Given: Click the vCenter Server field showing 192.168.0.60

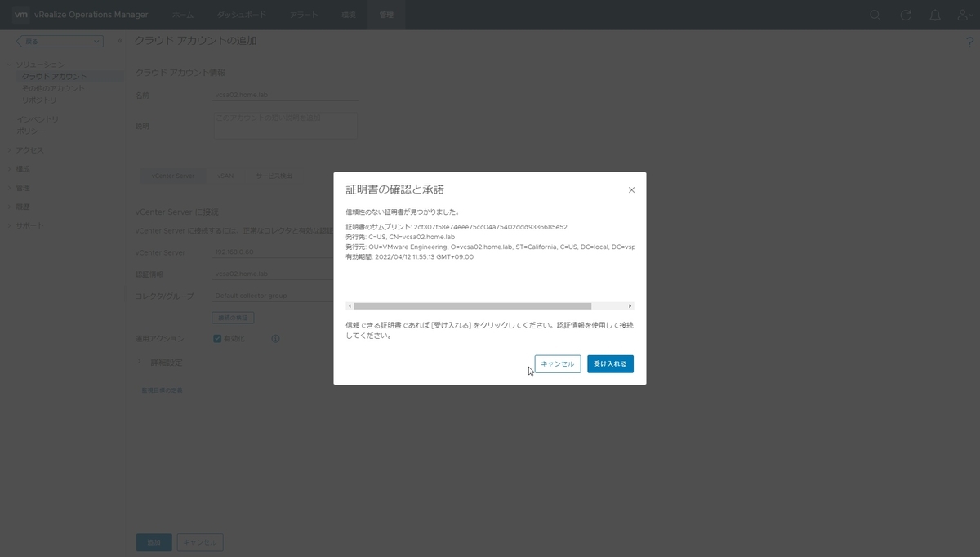Looking at the screenshot, I should [x=273, y=253].
